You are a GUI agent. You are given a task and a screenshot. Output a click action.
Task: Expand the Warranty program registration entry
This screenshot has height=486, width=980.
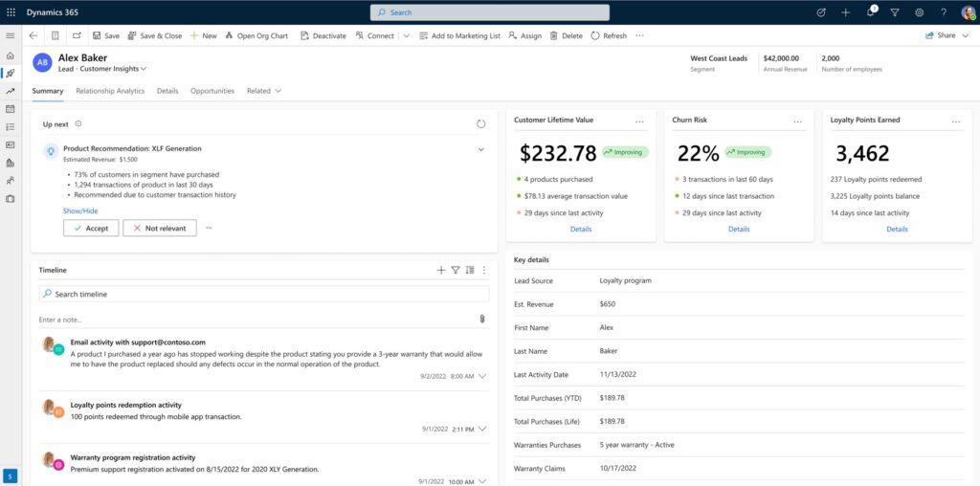[x=482, y=481]
